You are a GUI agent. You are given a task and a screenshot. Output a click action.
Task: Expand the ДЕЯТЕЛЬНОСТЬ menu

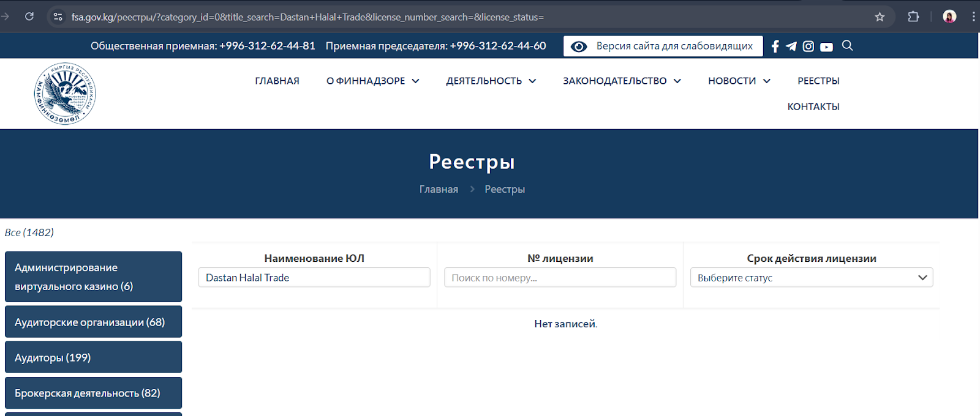pos(491,81)
